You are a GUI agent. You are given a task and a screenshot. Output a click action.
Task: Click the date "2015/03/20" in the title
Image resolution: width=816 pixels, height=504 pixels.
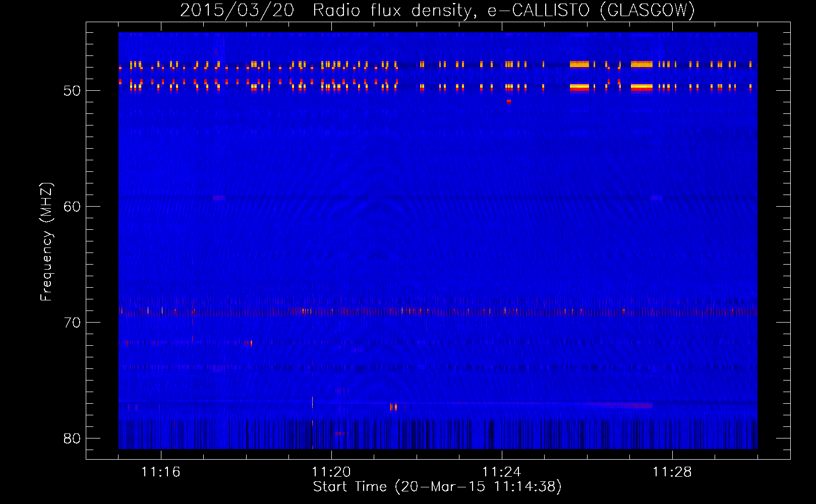point(237,10)
